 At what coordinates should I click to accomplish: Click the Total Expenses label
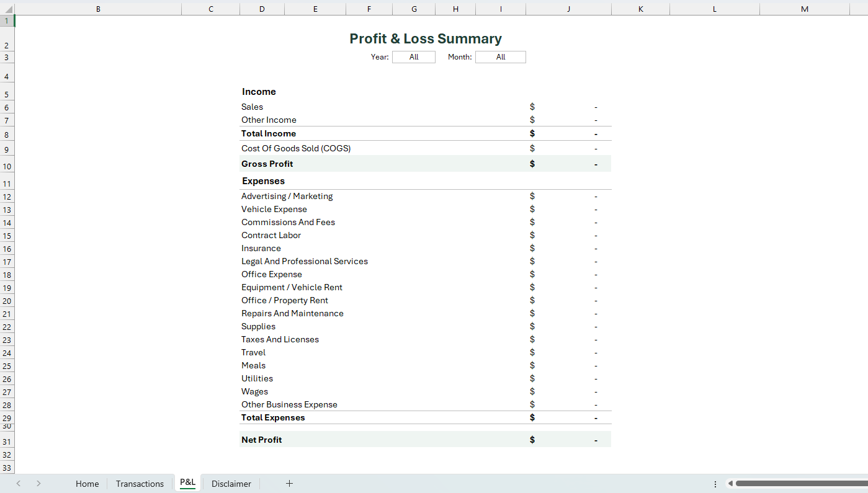[273, 417]
